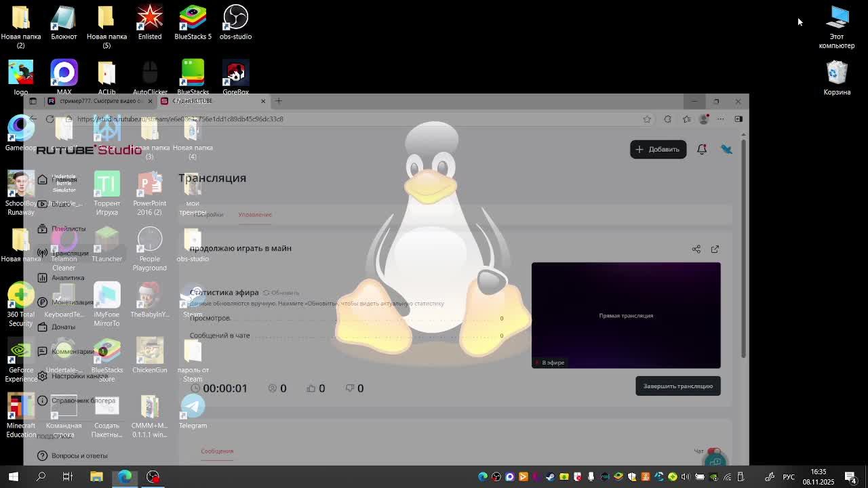Click the Аналитика sidebar icon
Image resolution: width=868 pixels, height=488 pixels.
[x=42, y=278]
